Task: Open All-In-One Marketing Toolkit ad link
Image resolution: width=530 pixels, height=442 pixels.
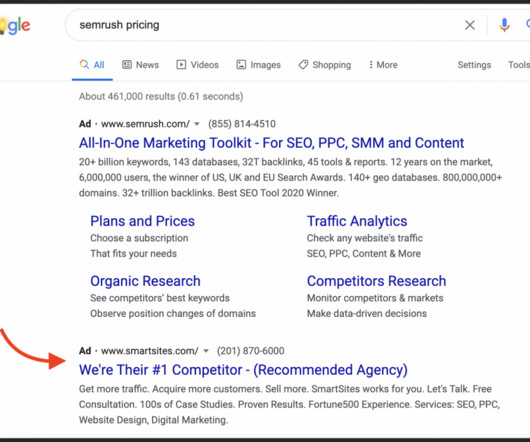Action: 271,143
